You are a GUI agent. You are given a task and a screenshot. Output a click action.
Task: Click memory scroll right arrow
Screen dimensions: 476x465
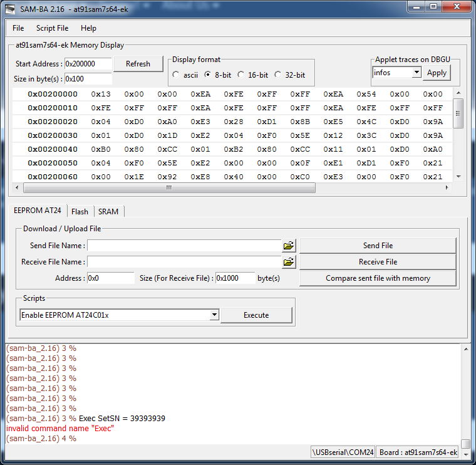click(x=447, y=188)
